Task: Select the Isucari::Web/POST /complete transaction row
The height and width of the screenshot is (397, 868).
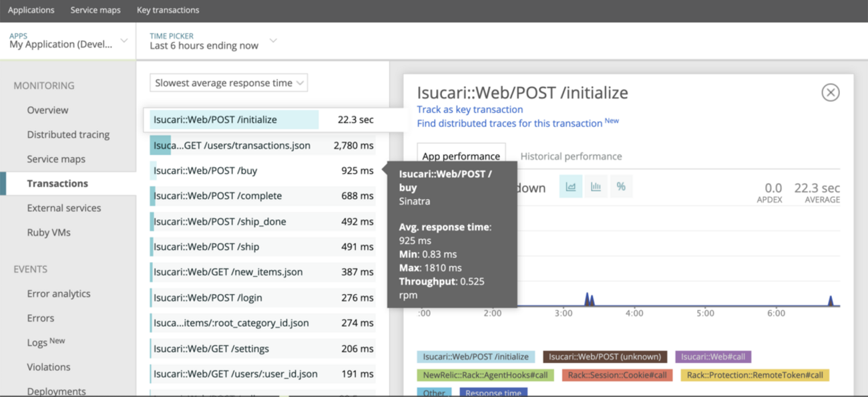Action: [262, 196]
